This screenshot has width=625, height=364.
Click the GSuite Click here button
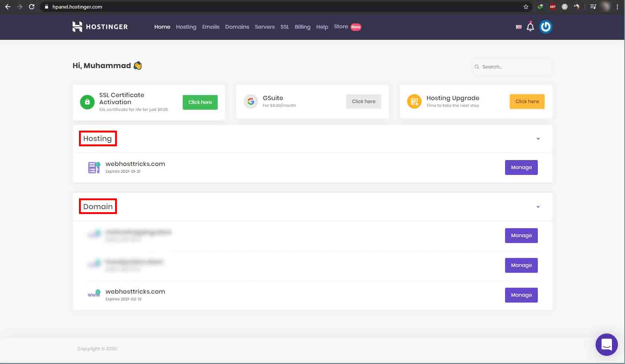pyautogui.click(x=364, y=101)
